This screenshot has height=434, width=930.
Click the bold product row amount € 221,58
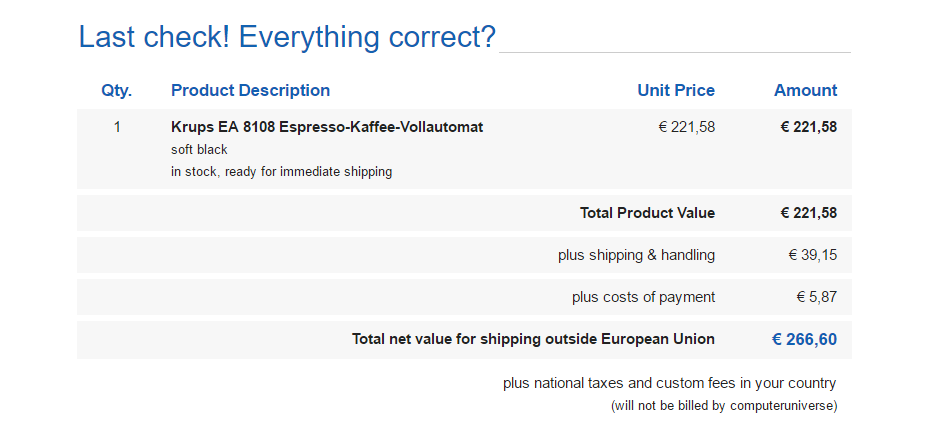[808, 127]
